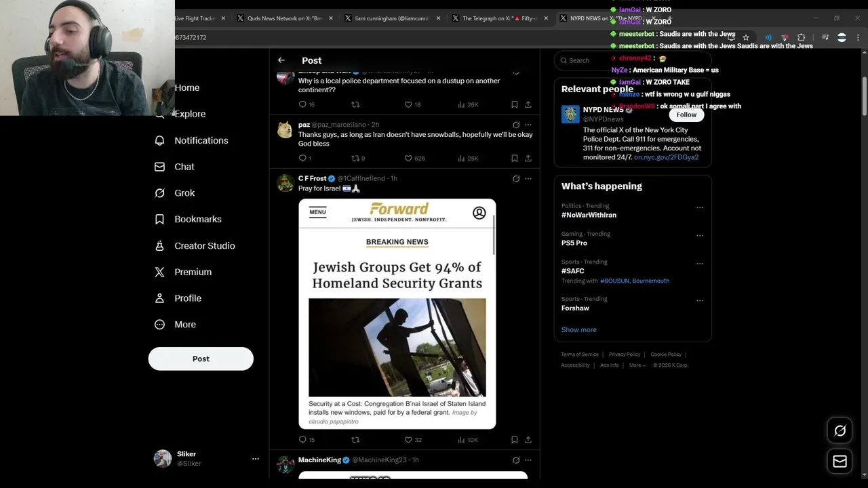Go back using the Post arrow
Image resolution: width=868 pixels, height=488 pixels.
pyautogui.click(x=281, y=60)
